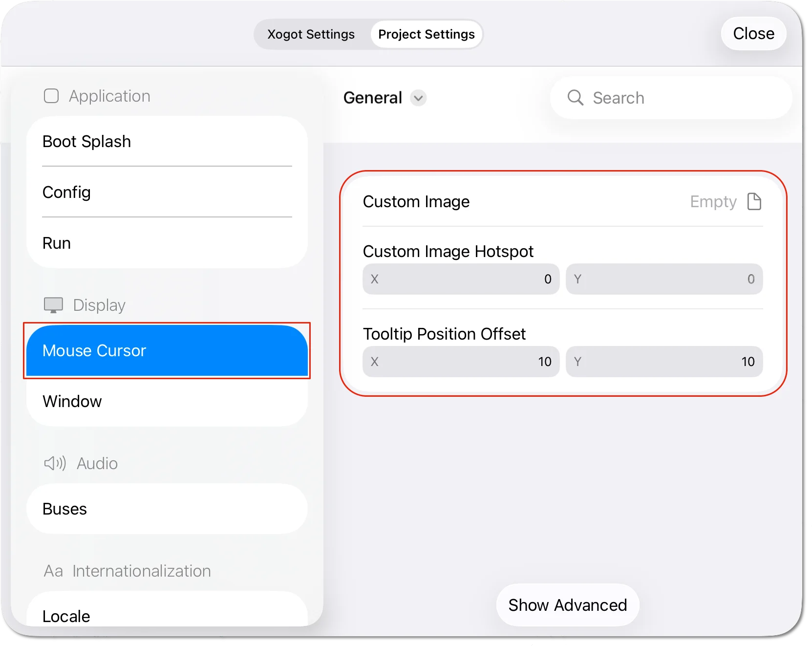Expand the General dropdown chevron
Viewport: 812px width, 646px height.
(418, 98)
